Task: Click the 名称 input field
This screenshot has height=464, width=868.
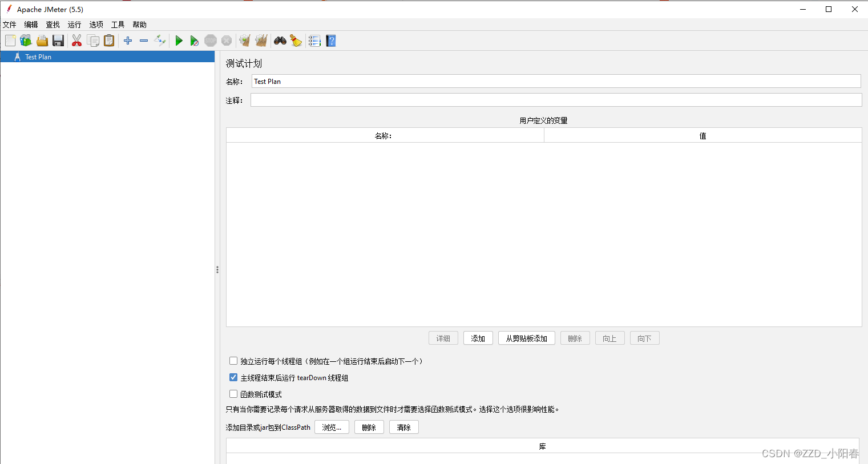Action: pyautogui.click(x=556, y=81)
